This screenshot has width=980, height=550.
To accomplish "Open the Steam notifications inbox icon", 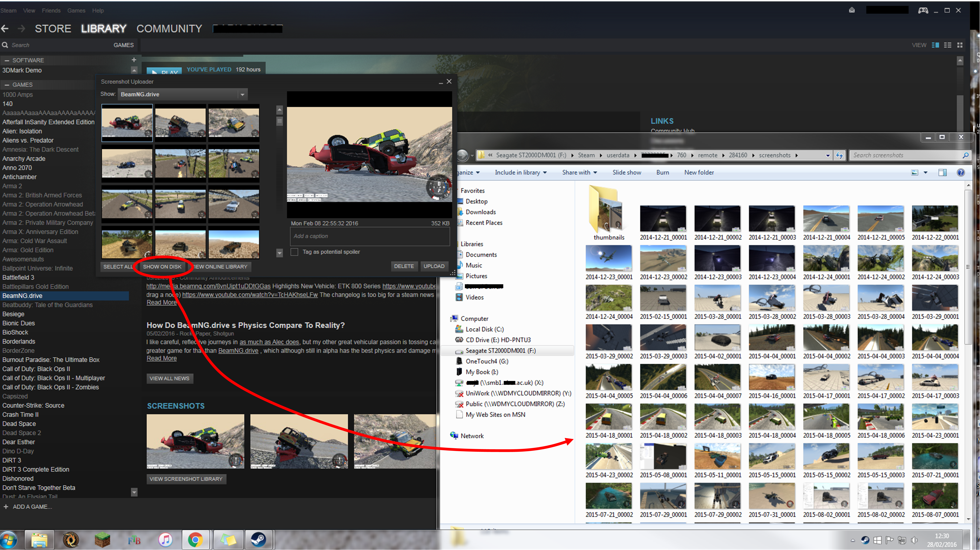I will [852, 10].
